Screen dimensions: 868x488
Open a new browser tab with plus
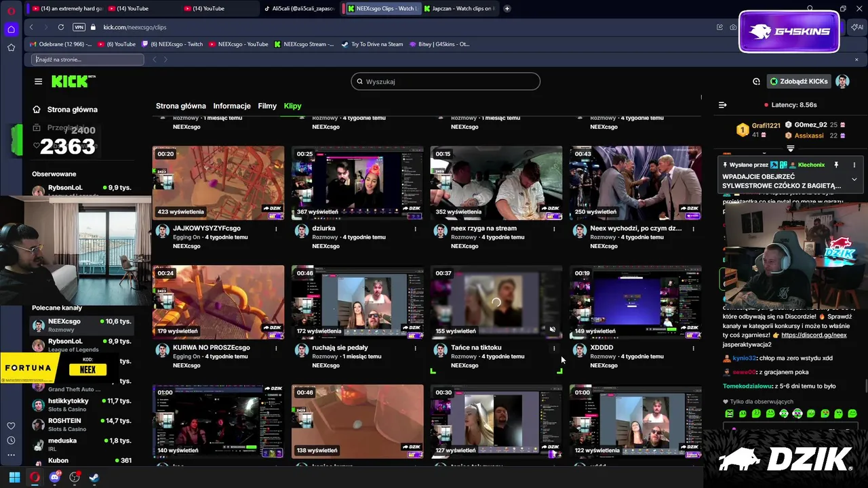pos(507,9)
